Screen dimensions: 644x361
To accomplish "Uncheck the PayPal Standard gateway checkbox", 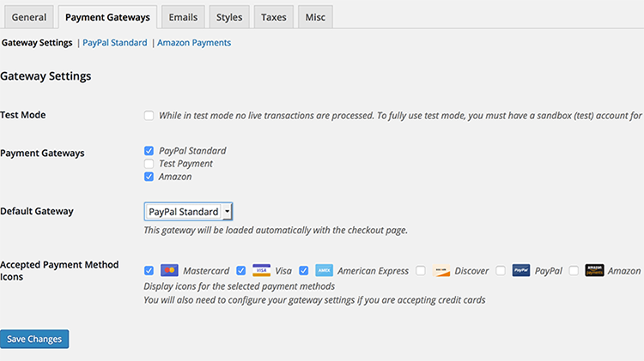I will [149, 151].
